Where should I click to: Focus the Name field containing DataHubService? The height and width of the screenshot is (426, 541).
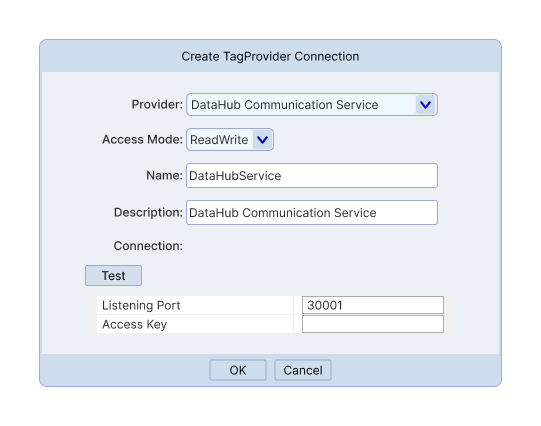pos(312,176)
